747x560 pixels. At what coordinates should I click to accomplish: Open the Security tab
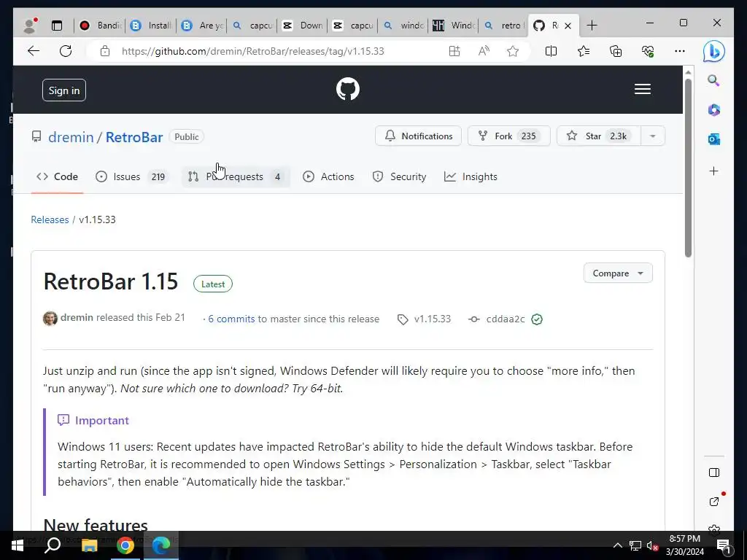399,176
